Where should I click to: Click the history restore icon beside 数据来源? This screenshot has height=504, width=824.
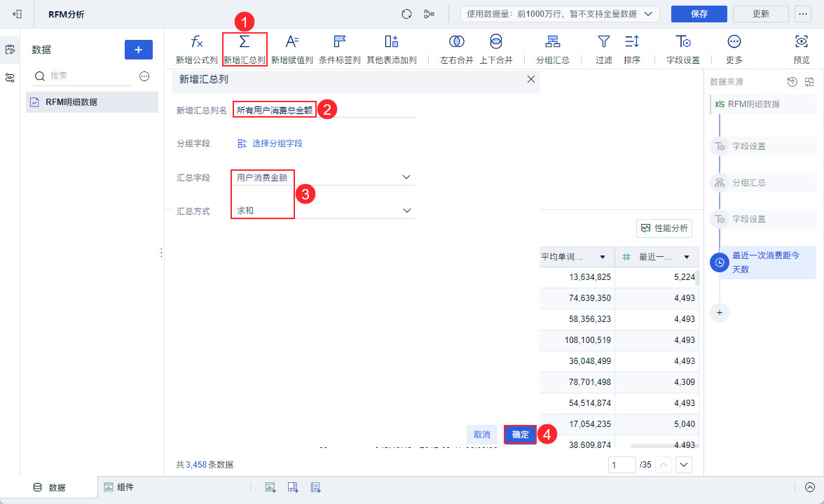(792, 81)
